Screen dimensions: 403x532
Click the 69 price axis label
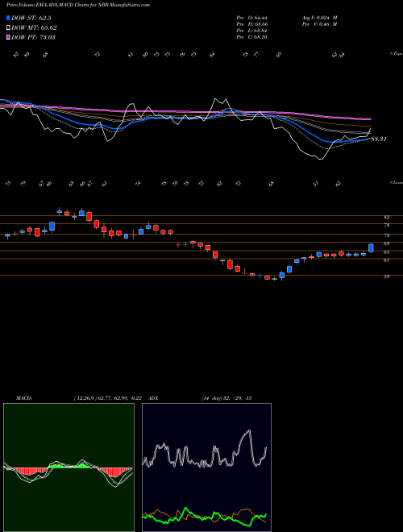tap(386, 243)
